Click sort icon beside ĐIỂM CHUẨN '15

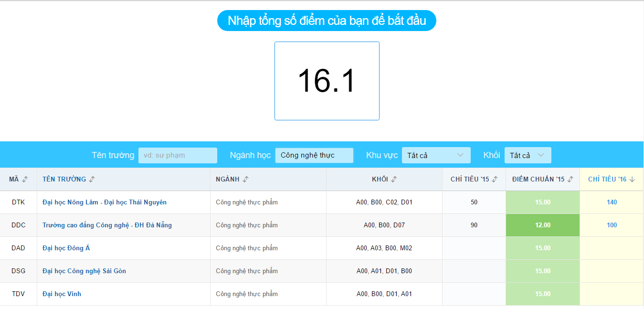pyautogui.click(x=570, y=179)
